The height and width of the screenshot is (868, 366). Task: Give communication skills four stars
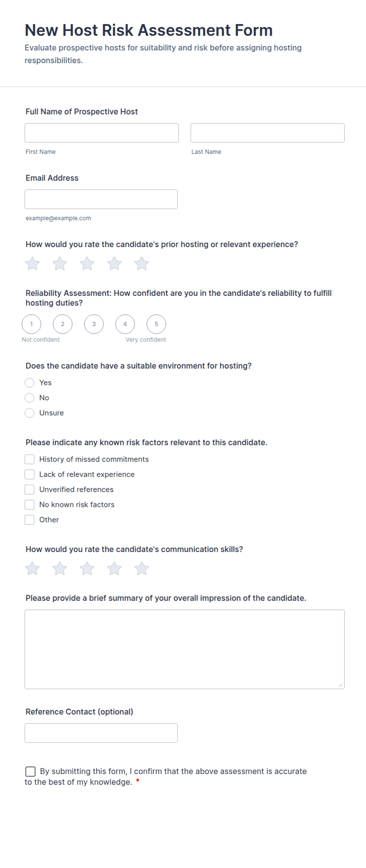(x=115, y=569)
